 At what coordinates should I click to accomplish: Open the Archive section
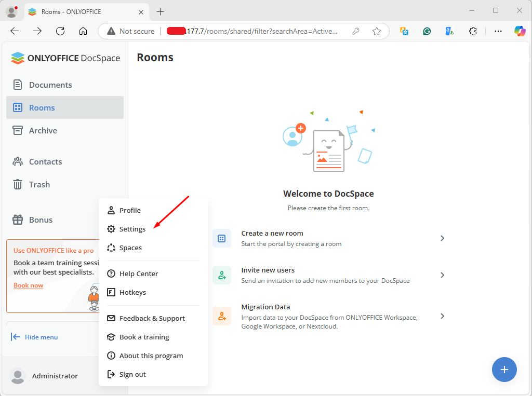click(65, 131)
